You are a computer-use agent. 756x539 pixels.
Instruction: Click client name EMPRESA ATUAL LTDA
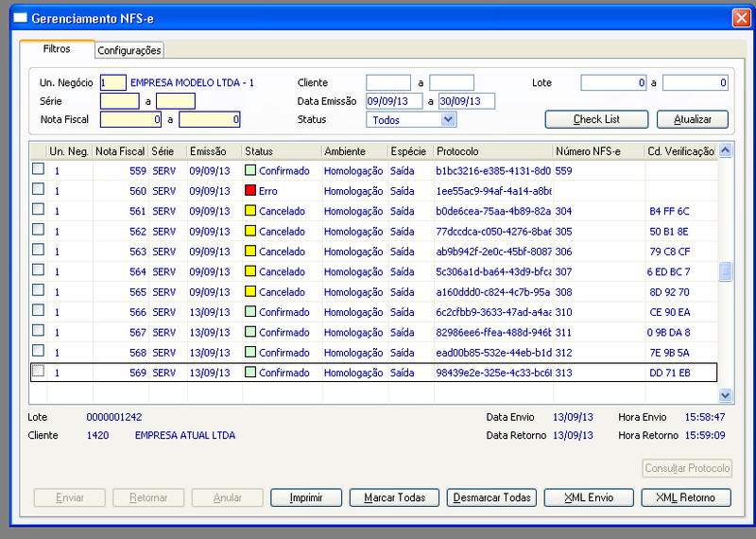185,435
